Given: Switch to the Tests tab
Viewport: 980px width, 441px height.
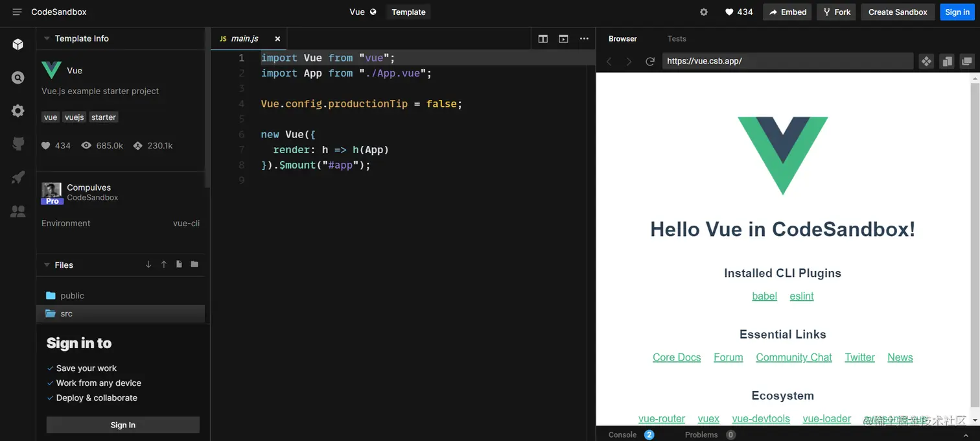Looking at the screenshot, I should tap(677, 39).
